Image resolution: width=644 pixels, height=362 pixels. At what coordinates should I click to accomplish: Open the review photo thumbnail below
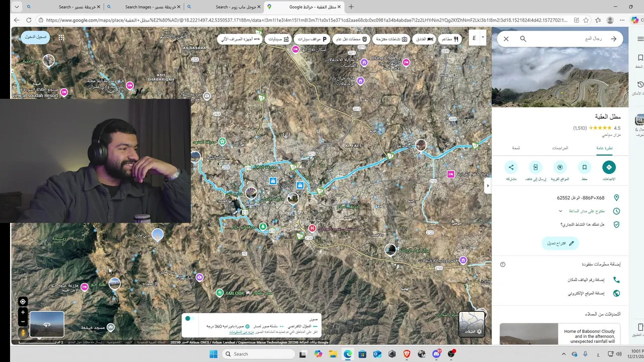coord(529,334)
